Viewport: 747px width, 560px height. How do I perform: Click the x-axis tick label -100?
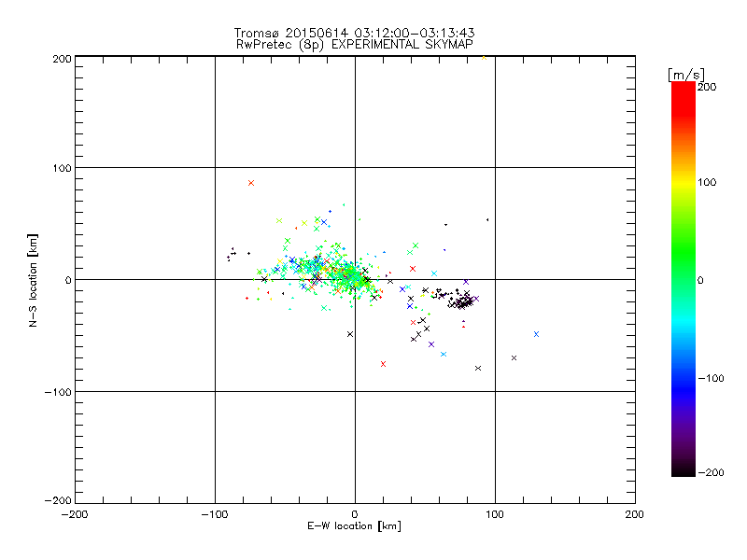[215, 514]
